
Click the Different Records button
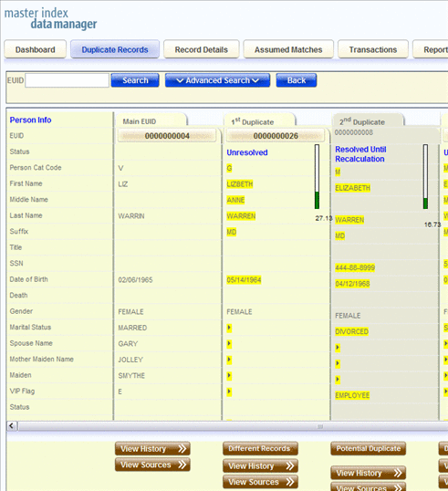pyautogui.click(x=260, y=448)
